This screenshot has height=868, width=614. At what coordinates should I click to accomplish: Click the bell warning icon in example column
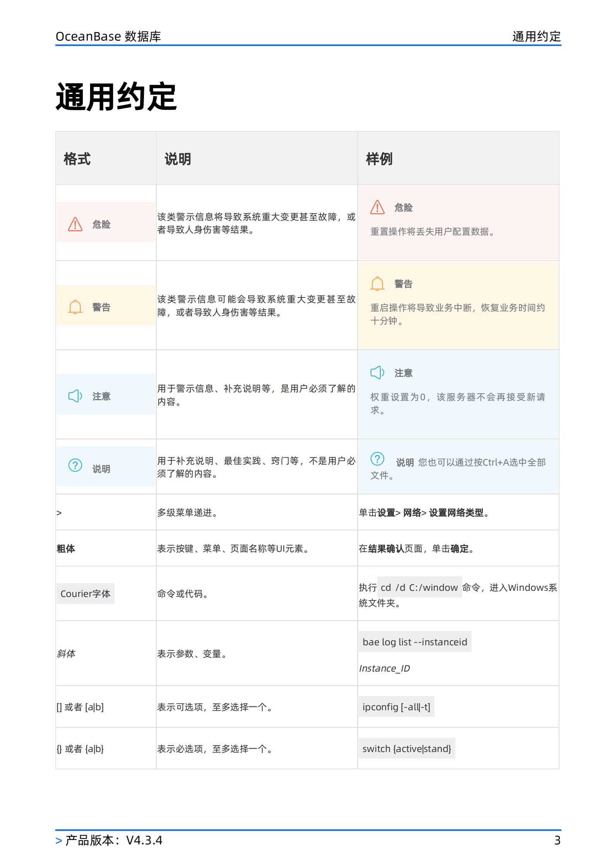click(x=377, y=283)
